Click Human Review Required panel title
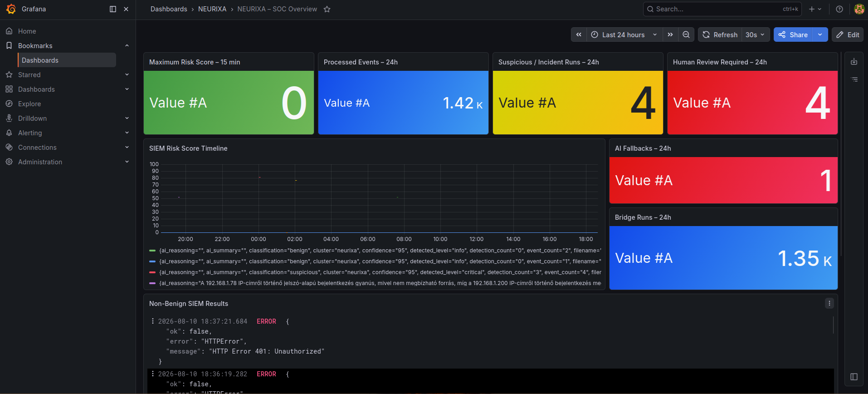This screenshot has height=394, width=868. tap(720, 62)
